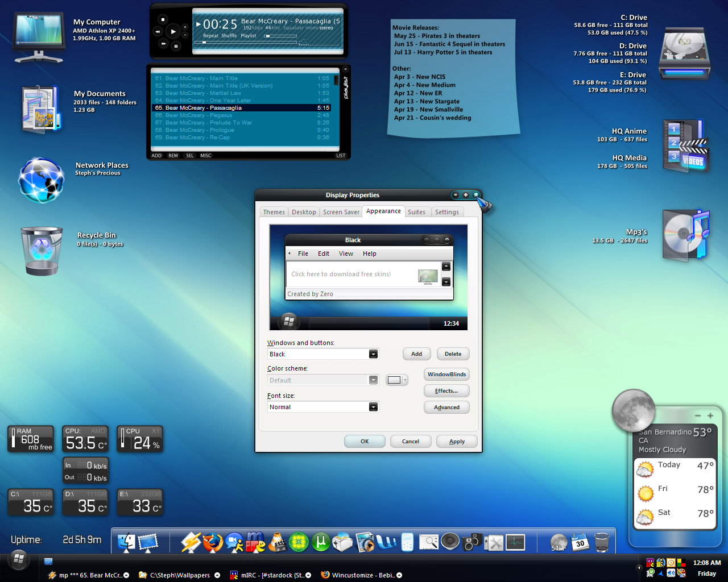Click the Advanced button
This screenshot has width=728, height=582.
pos(446,408)
